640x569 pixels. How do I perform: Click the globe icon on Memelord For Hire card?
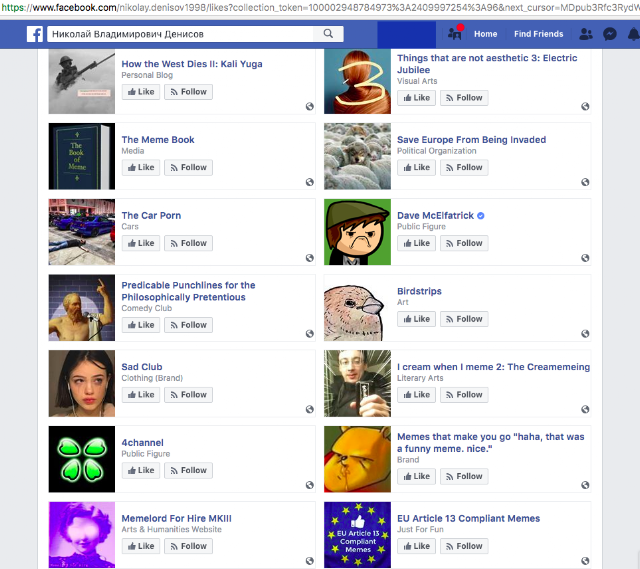coord(310,561)
